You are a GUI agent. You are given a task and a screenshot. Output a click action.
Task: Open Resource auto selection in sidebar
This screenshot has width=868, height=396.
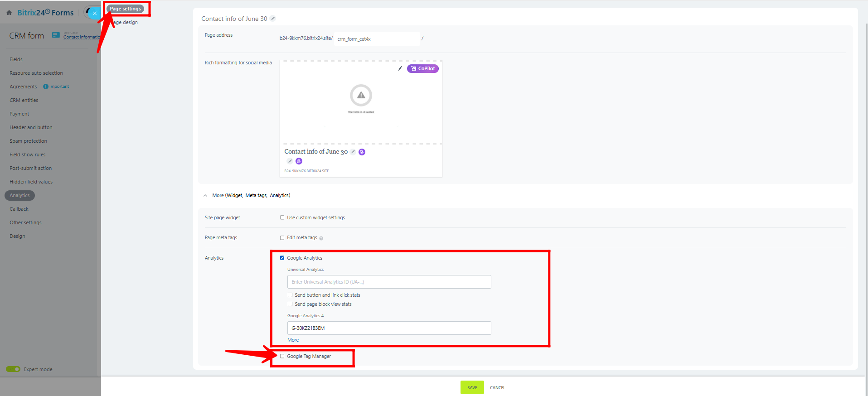(x=36, y=73)
